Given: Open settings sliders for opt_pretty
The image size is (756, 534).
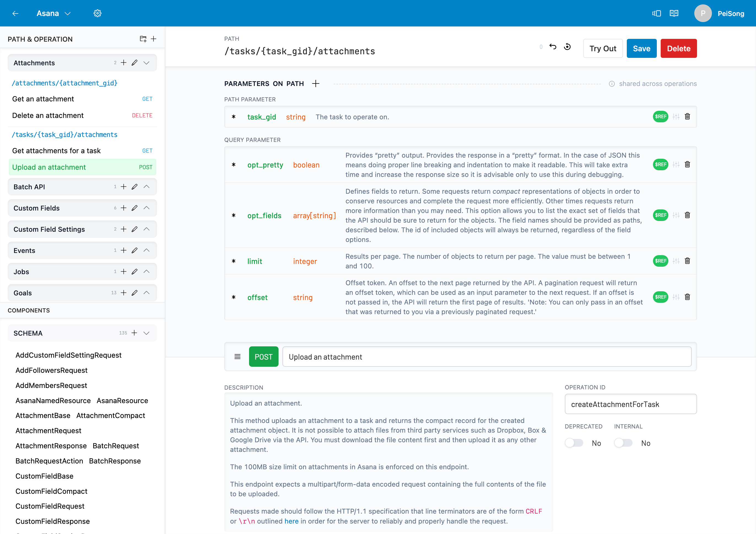Looking at the screenshot, I should coord(676,164).
